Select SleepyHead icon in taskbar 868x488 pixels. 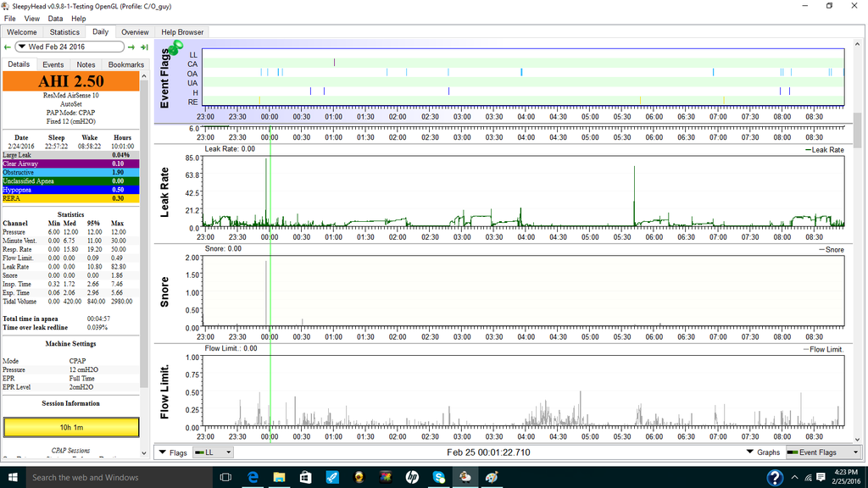point(465,477)
